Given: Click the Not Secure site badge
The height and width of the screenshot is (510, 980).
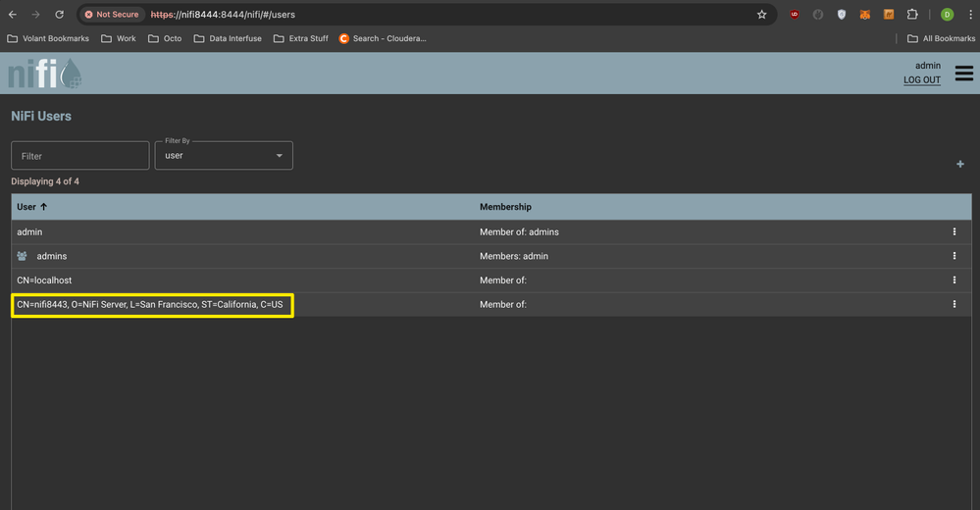Looking at the screenshot, I should click(112, 15).
